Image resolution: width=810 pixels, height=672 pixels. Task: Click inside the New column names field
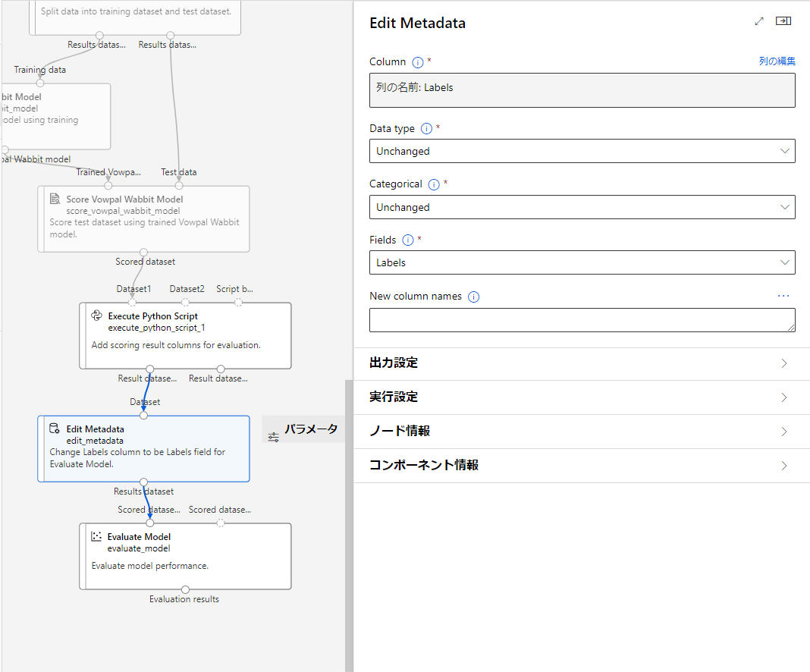coord(582,320)
